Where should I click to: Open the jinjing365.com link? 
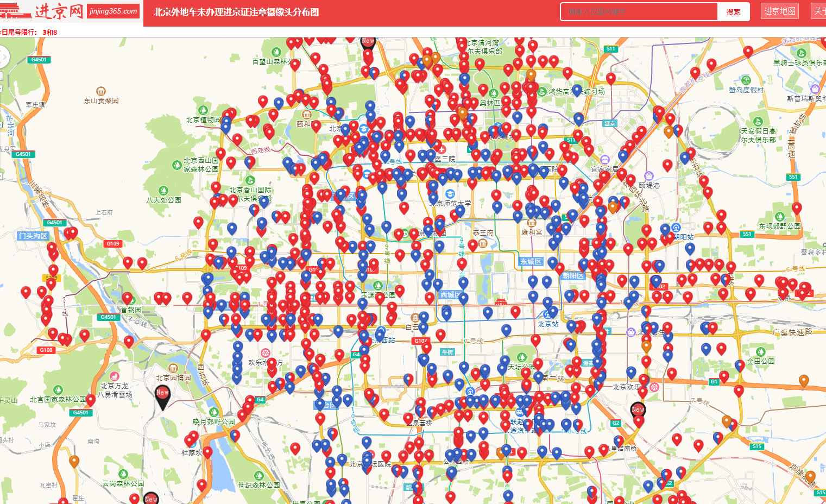(x=113, y=11)
